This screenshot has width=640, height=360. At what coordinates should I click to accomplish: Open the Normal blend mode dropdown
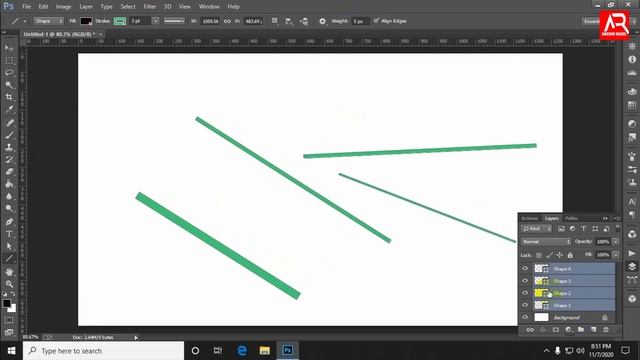click(546, 242)
